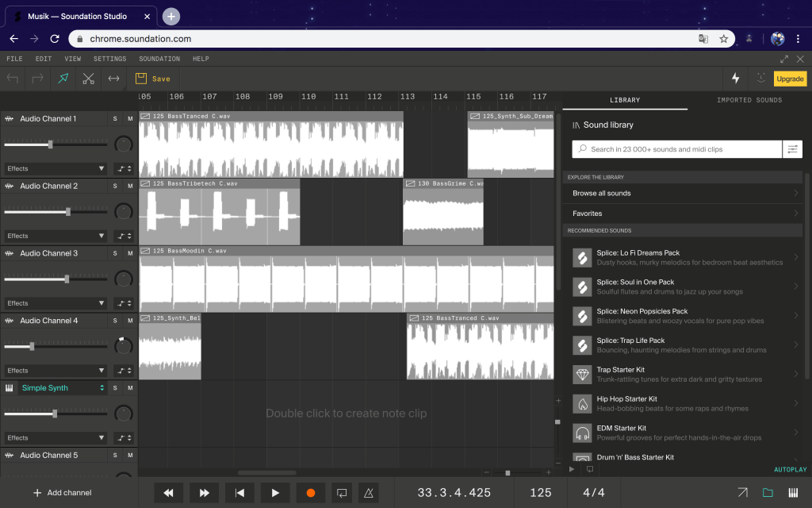Solo Audio Channel 3
Screen dimensions: 812x508
click(x=115, y=253)
